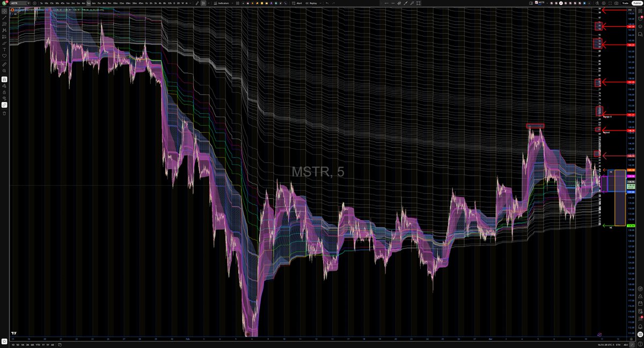The image size is (644, 348).
Task: Undo the last chart action
Action: click(326, 3)
